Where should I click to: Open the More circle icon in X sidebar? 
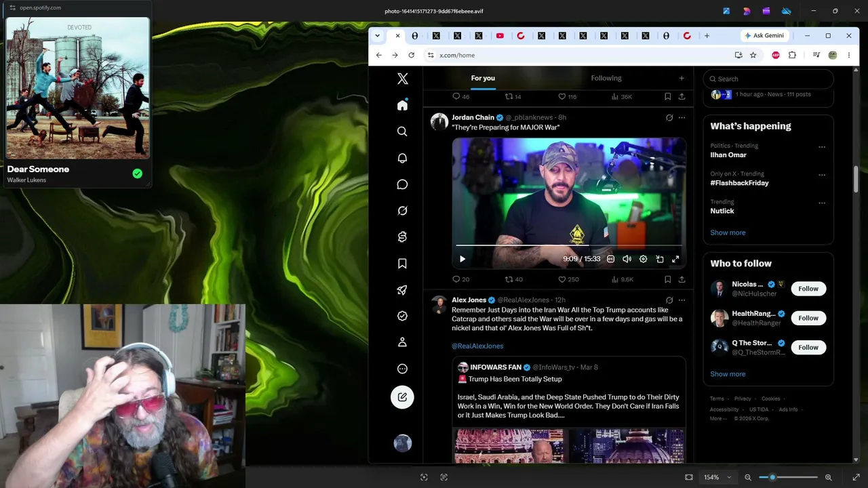[x=403, y=369]
